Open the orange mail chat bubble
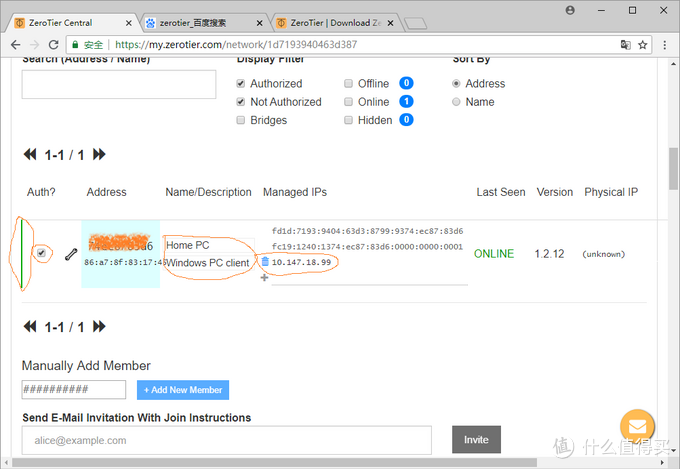680x469 pixels. 637,426
